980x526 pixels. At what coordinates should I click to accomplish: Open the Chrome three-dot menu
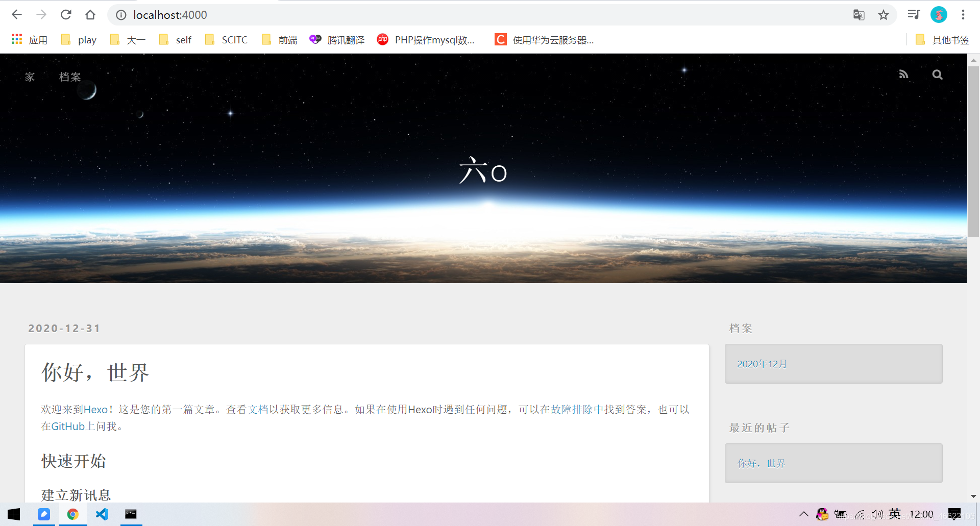click(x=963, y=15)
